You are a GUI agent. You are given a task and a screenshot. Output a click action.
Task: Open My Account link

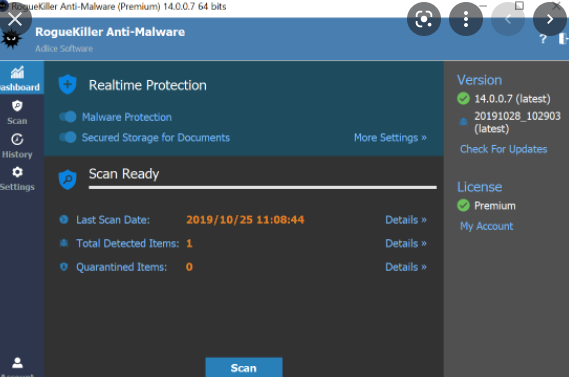pyautogui.click(x=486, y=226)
